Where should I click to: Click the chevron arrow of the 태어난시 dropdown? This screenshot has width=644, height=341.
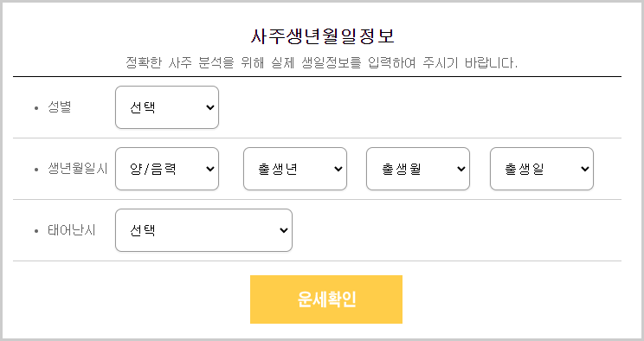[283, 230]
